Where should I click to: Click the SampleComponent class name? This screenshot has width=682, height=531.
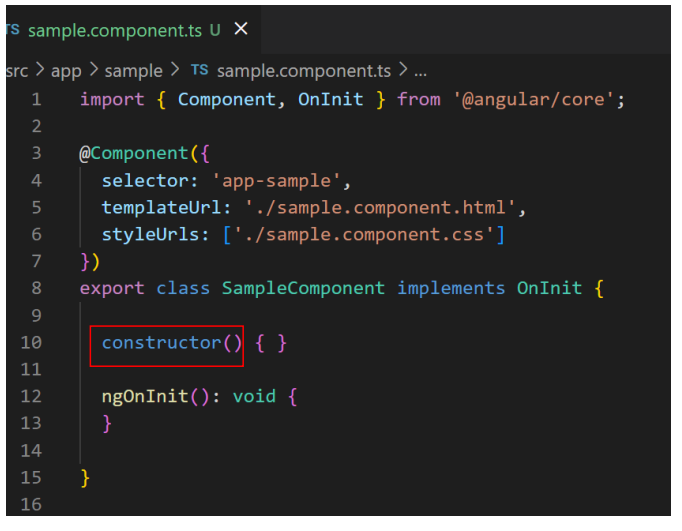(x=303, y=288)
